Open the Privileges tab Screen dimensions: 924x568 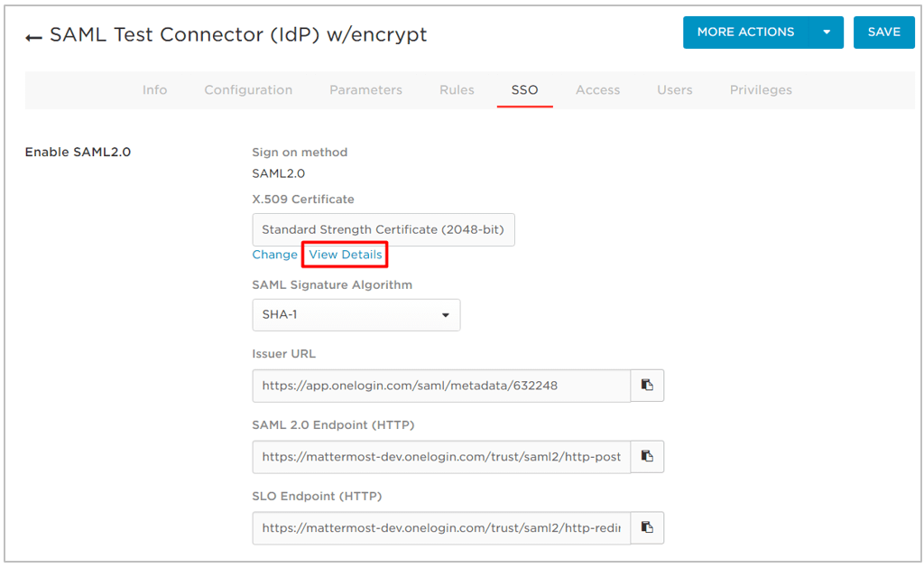click(761, 89)
